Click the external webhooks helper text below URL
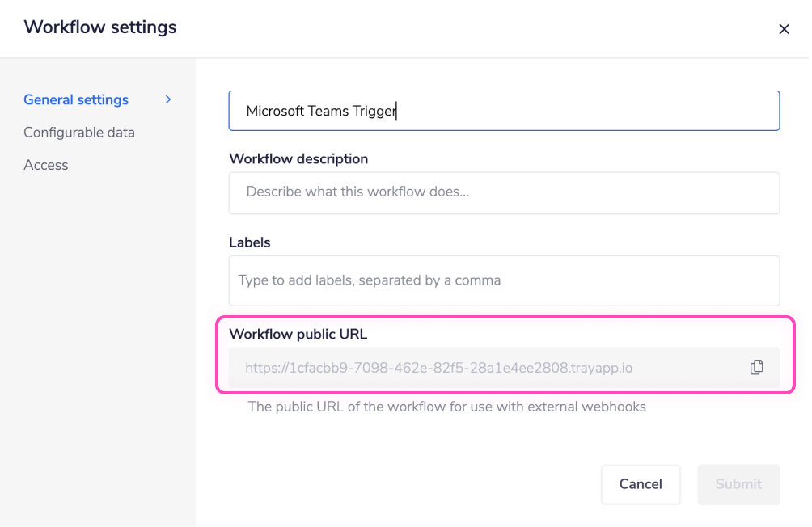 click(446, 407)
